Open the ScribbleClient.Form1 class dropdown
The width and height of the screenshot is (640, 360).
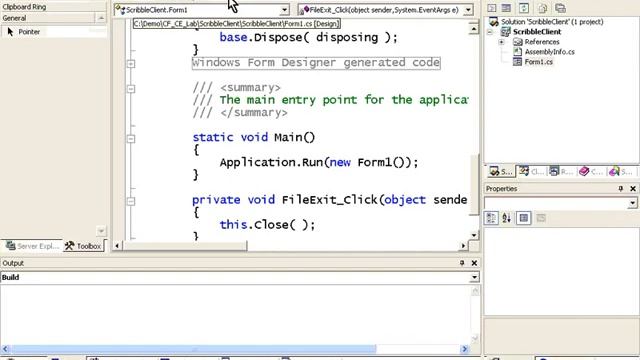[284, 10]
